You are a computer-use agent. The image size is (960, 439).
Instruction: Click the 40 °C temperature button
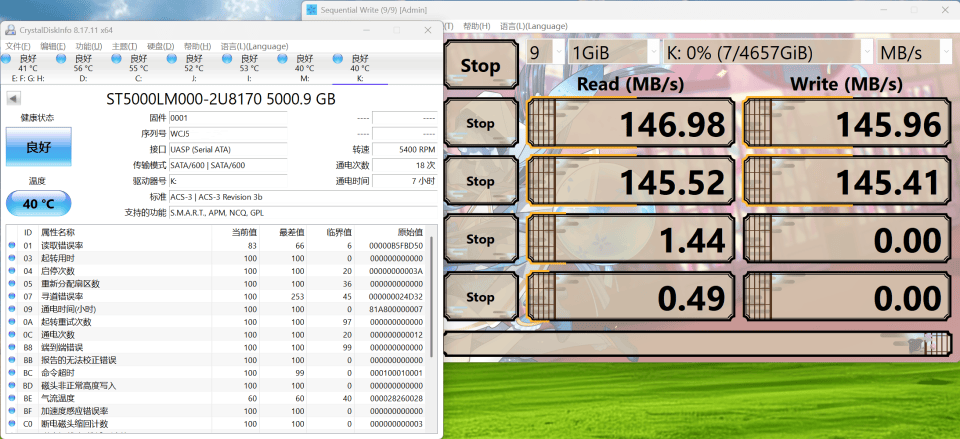coord(39,203)
